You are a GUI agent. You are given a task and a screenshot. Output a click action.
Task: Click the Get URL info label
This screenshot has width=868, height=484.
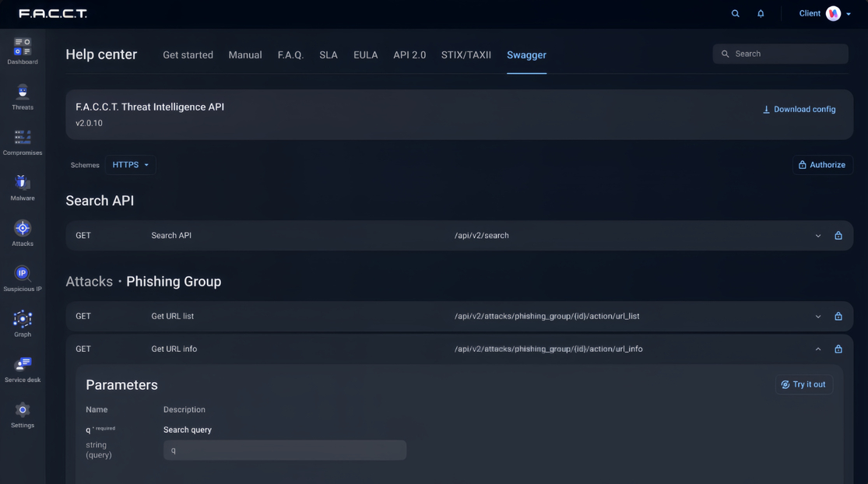(174, 349)
